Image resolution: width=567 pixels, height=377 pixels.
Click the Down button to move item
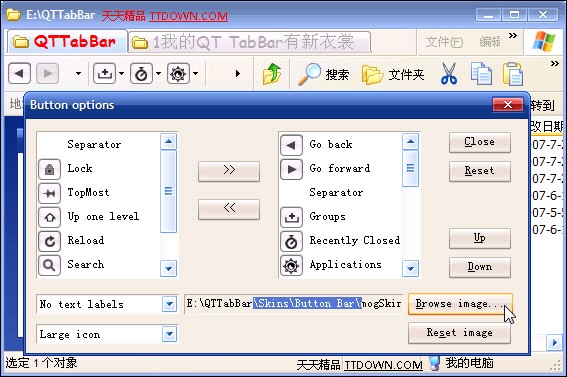click(x=479, y=267)
